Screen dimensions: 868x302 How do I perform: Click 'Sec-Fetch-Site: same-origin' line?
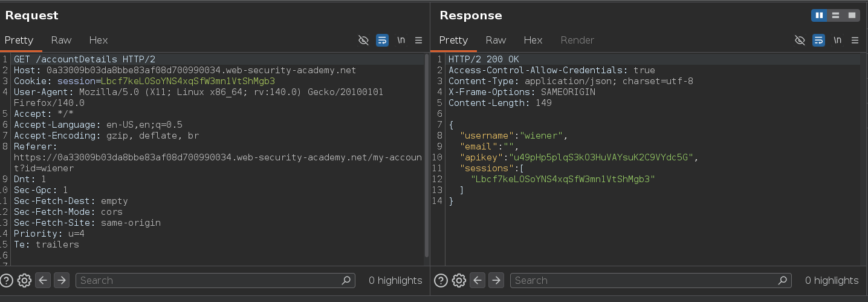tap(87, 223)
